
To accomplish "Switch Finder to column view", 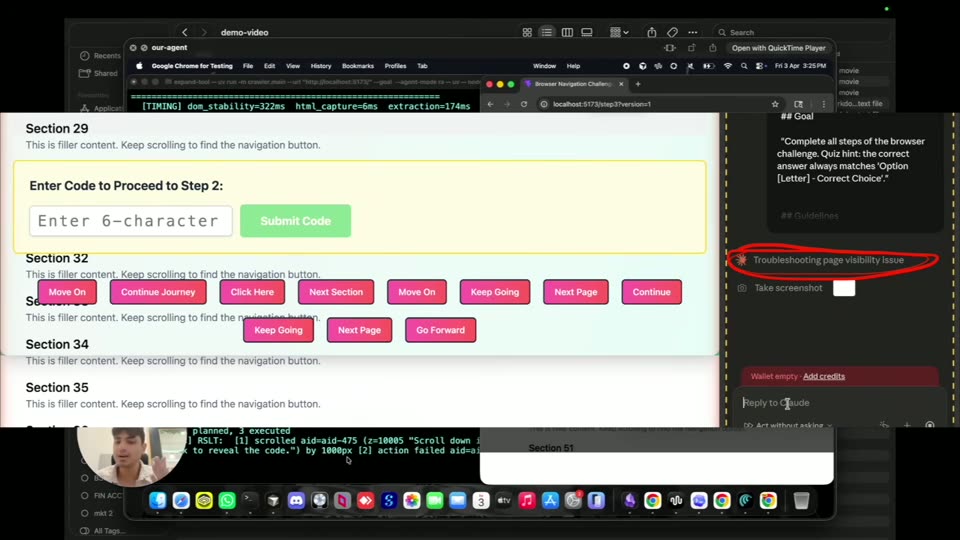I will [x=567, y=32].
